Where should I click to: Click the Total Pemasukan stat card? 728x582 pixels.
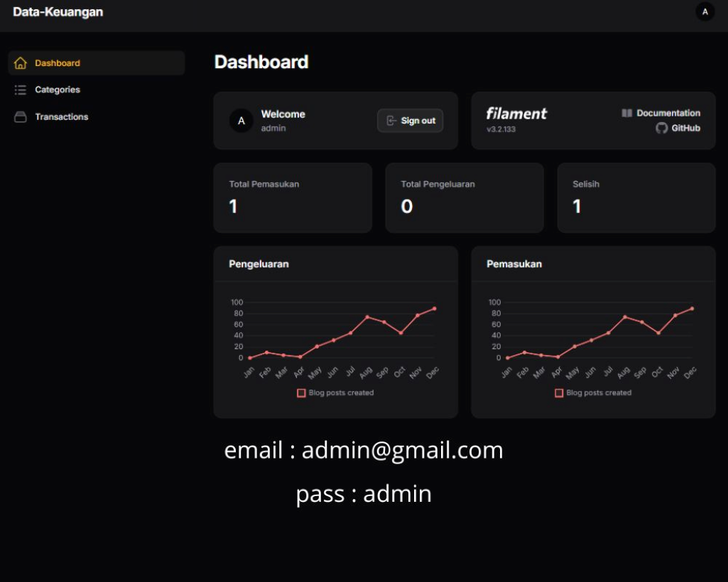pos(292,197)
